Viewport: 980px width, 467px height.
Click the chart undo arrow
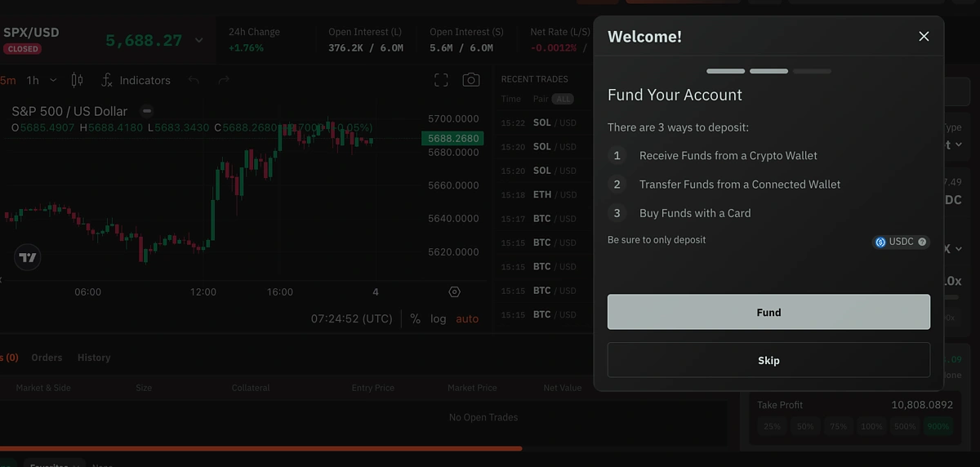pyautogui.click(x=194, y=80)
